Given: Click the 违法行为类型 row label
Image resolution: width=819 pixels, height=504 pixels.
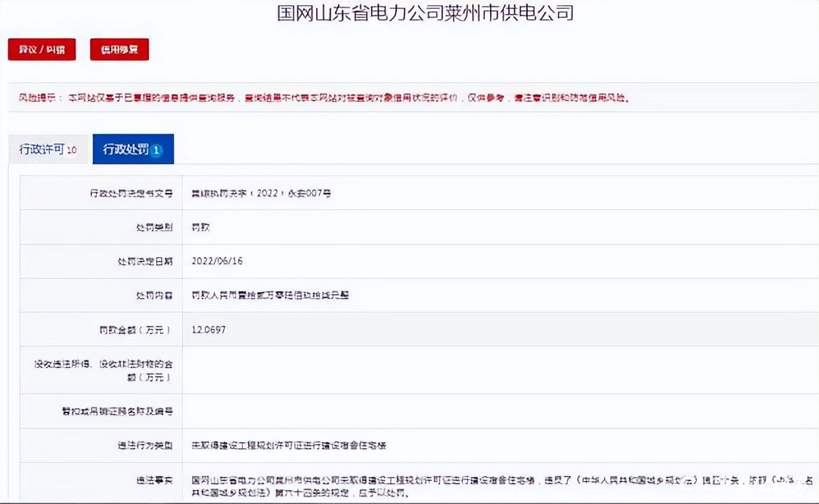Looking at the screenshot, I should pyautogui.click(x=145, y=445).
